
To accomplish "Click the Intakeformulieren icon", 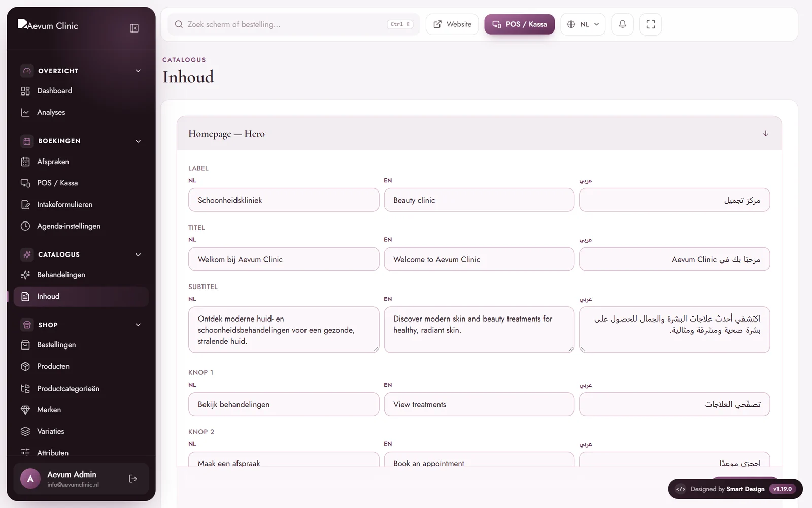I will [25, 205].
